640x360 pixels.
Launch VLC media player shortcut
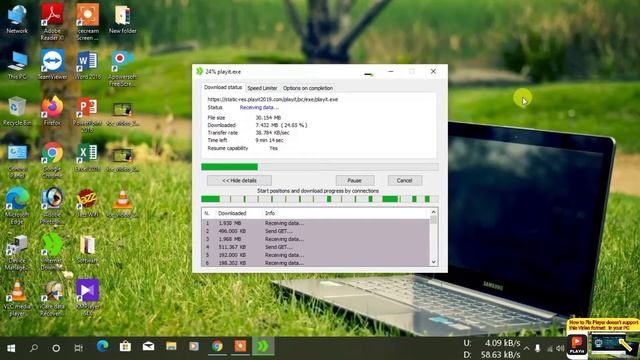[x=17, y=299]
